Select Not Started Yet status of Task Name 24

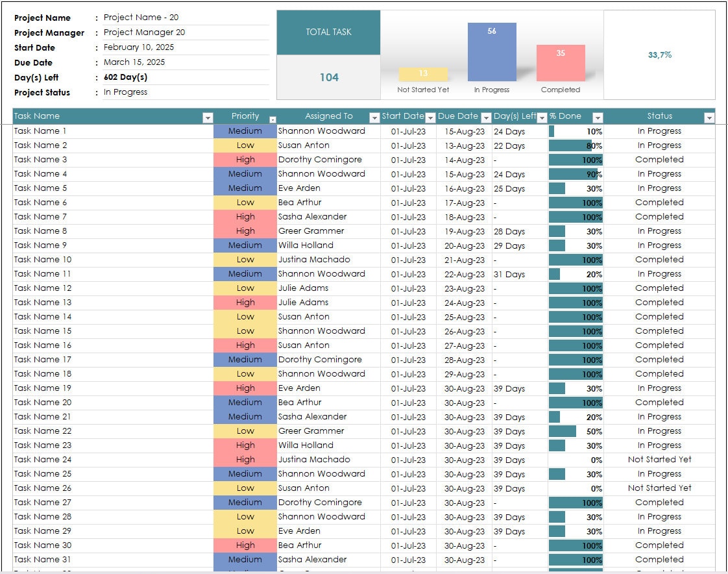coord(659,460)
